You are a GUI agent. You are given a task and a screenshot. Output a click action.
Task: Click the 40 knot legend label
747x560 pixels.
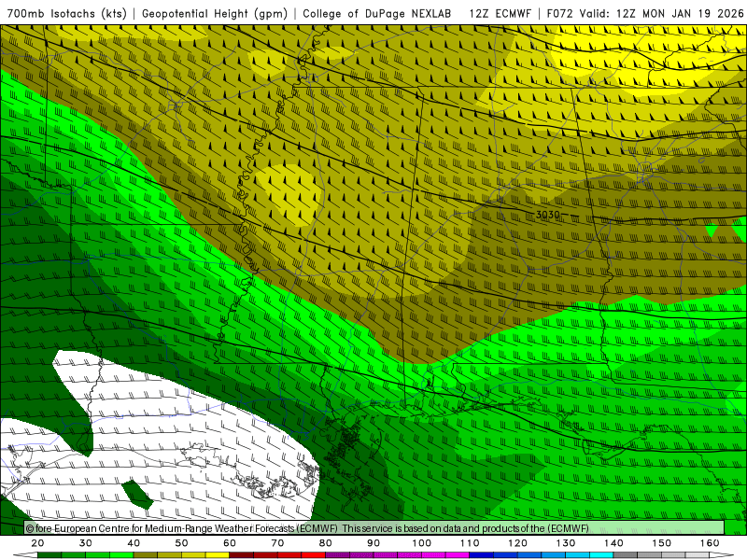(134, 543)
